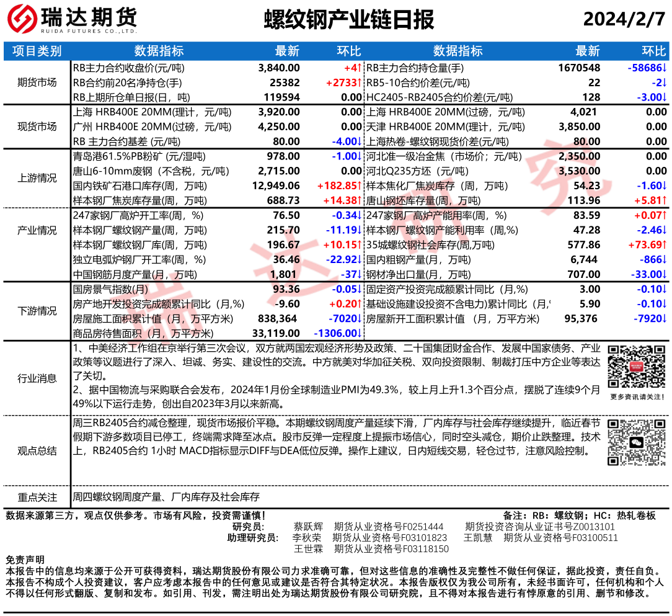Click the Ruida Futures red logo

click(22, 20)
